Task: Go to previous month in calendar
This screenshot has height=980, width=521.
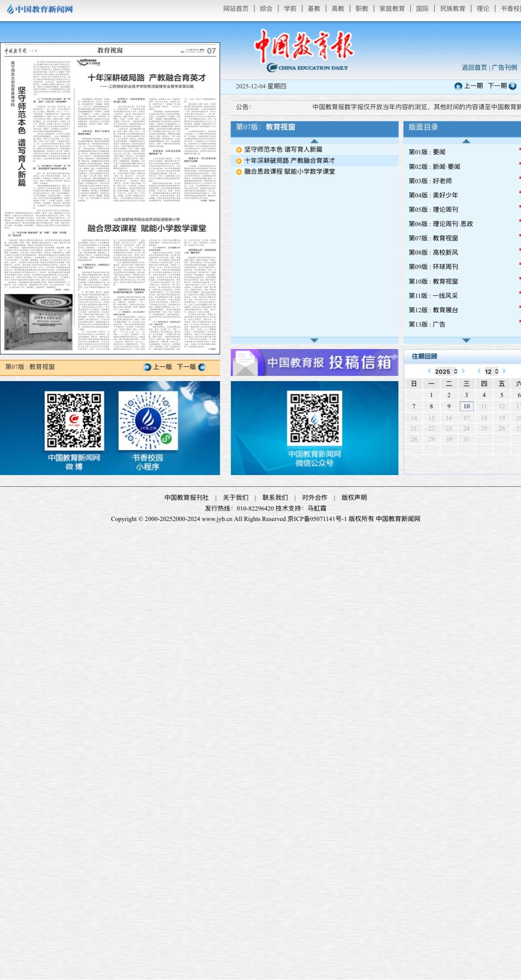Action: (479, 371)
